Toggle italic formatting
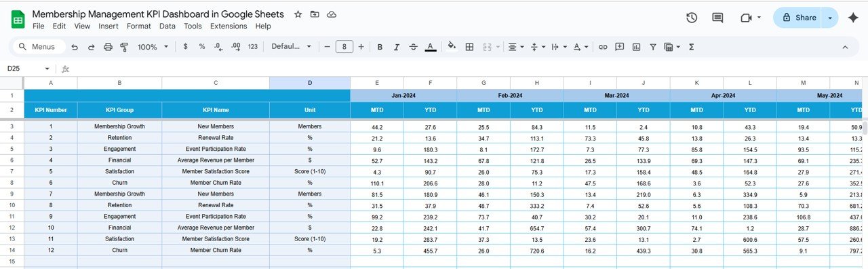 [397, 47]
